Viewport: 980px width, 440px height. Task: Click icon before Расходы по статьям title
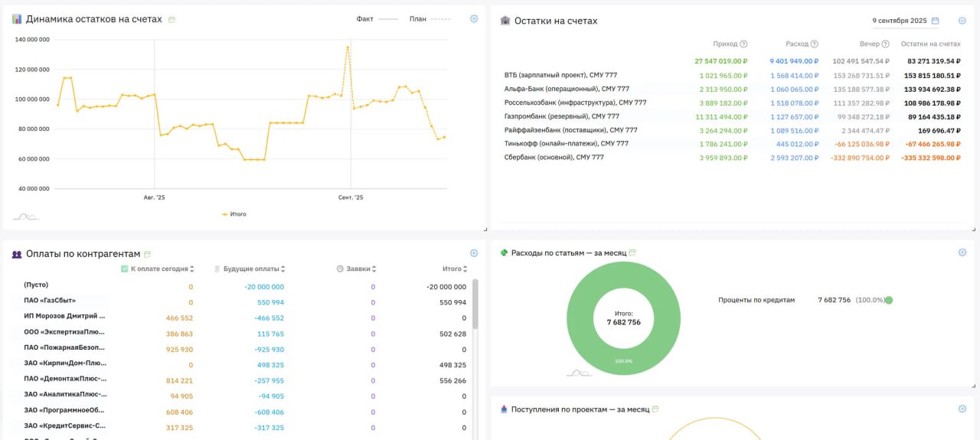pyautogui.click(x=504, y=253)
